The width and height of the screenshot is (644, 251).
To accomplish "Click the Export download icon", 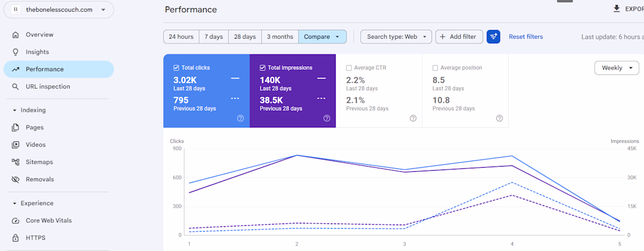I will coord(616,9).
